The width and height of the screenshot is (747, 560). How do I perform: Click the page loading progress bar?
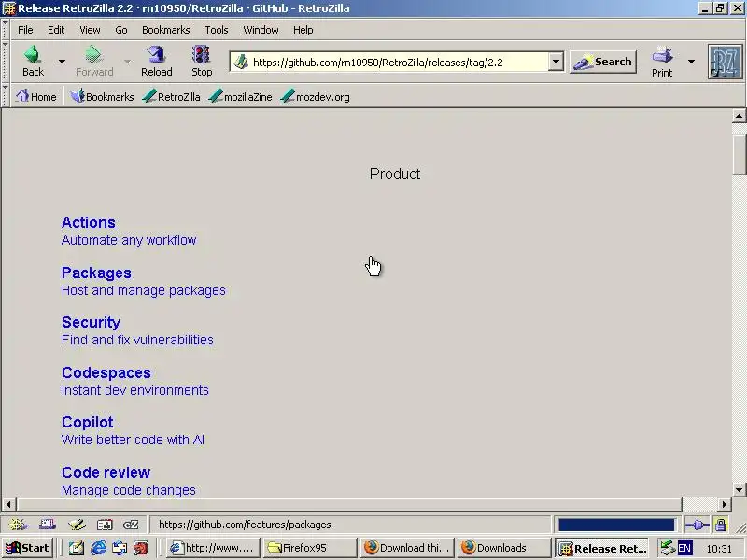(x=617, y=525)
